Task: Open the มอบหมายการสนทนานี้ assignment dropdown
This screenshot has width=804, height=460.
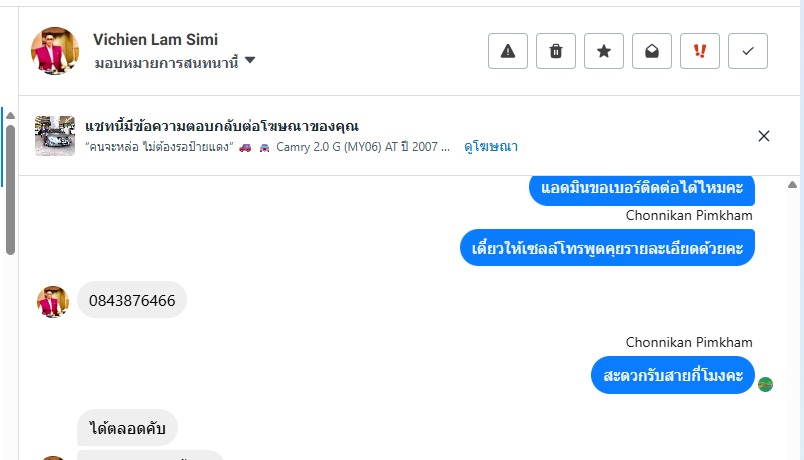Action: 175,62
